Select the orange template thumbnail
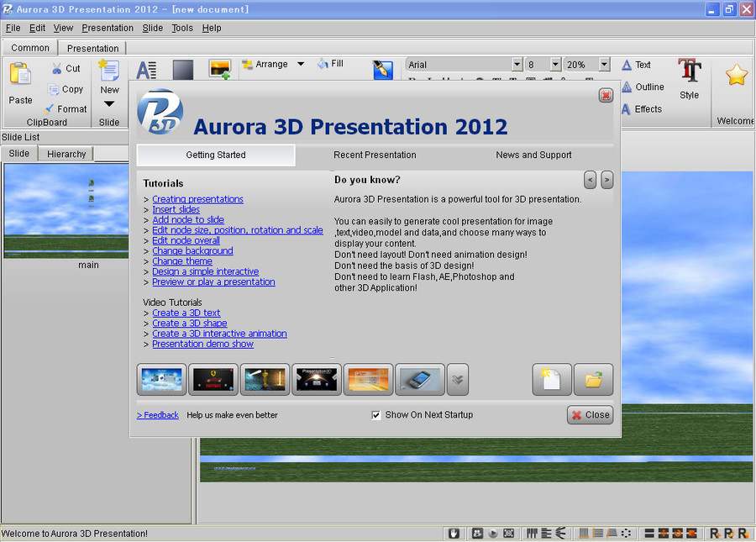This screenshot has height=542, width=756. coord(368,380)
